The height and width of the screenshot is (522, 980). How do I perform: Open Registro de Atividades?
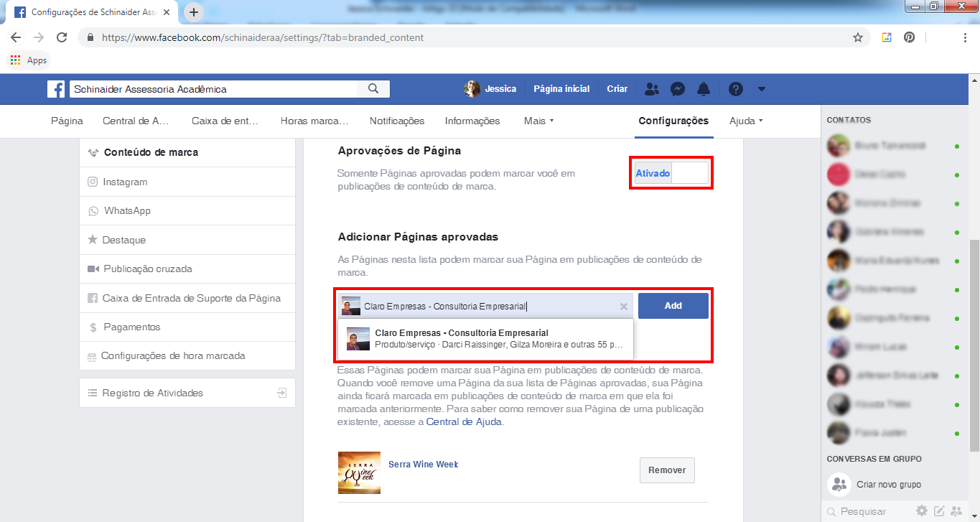click(187, 393)
